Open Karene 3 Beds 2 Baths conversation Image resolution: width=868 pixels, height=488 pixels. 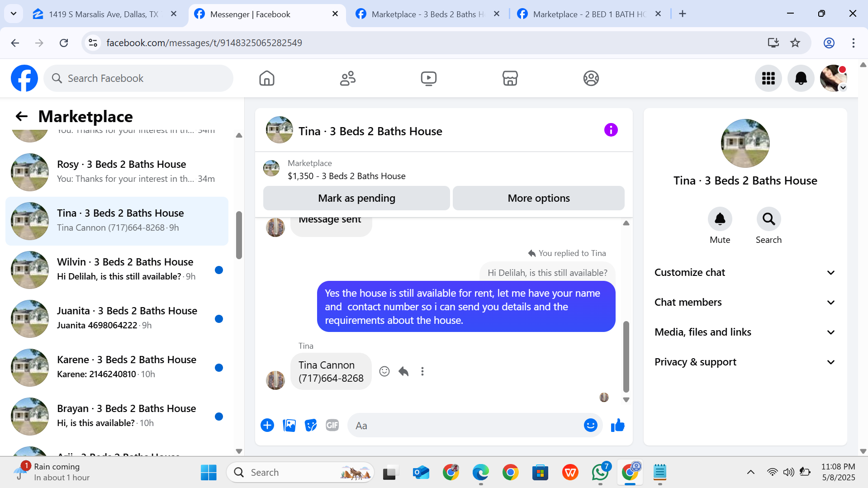pyautogui.click(x=117, y=368)
